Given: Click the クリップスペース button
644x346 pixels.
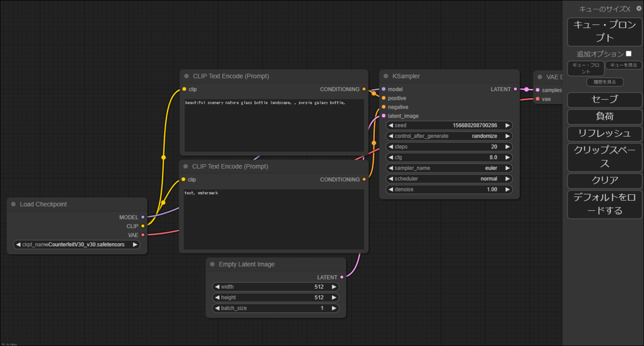Looking at the screenshot, I should coord(605,157).
